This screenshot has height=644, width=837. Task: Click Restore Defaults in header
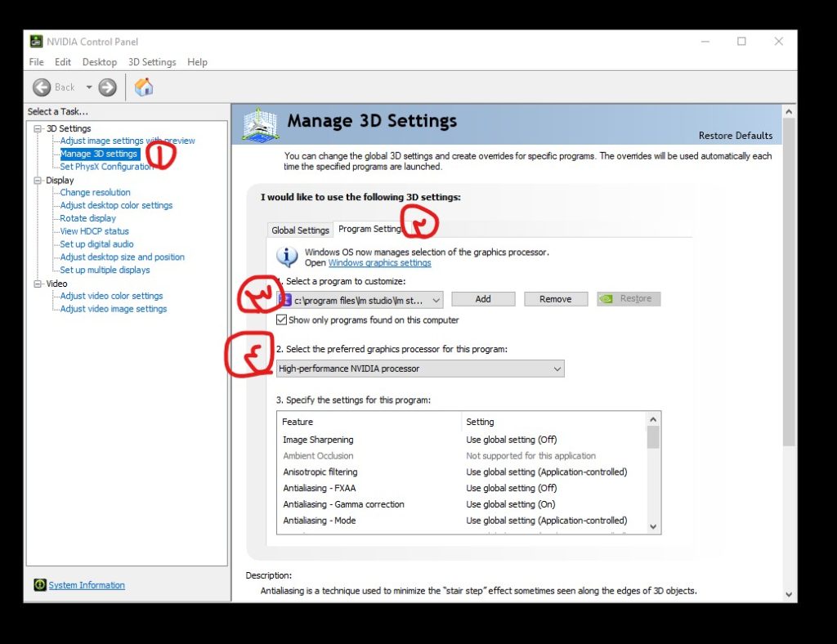[x=735, y=136]
